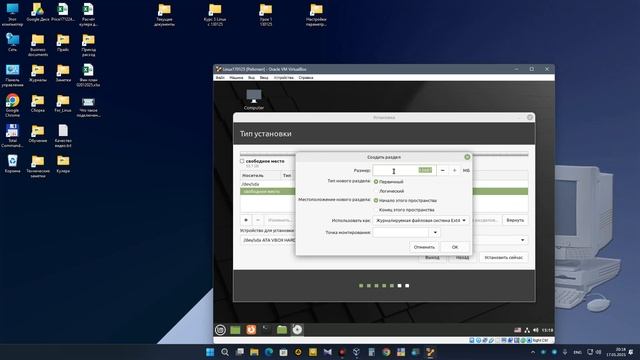Select the Google Диск desktop shortcut
Screen dimensions: 640x360
click(x=38, y=12)
